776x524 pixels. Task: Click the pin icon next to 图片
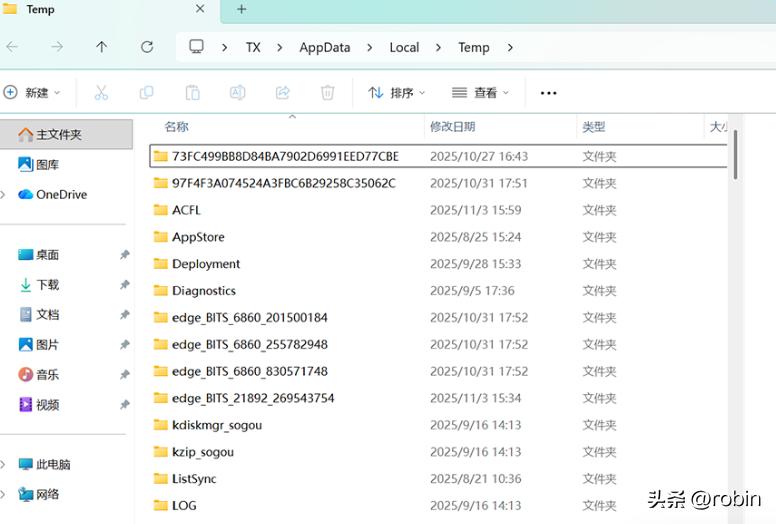(125, 344)
